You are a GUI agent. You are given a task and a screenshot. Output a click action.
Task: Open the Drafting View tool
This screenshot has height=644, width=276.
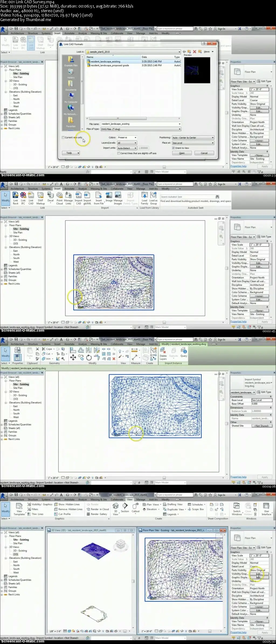[172, 504]
